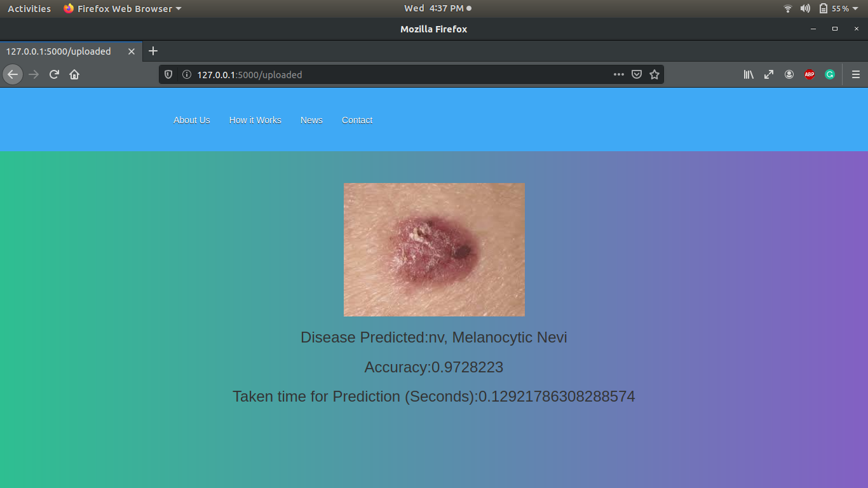Open the Activities menu
Screen dimensions: 868x488
[29, 8]
